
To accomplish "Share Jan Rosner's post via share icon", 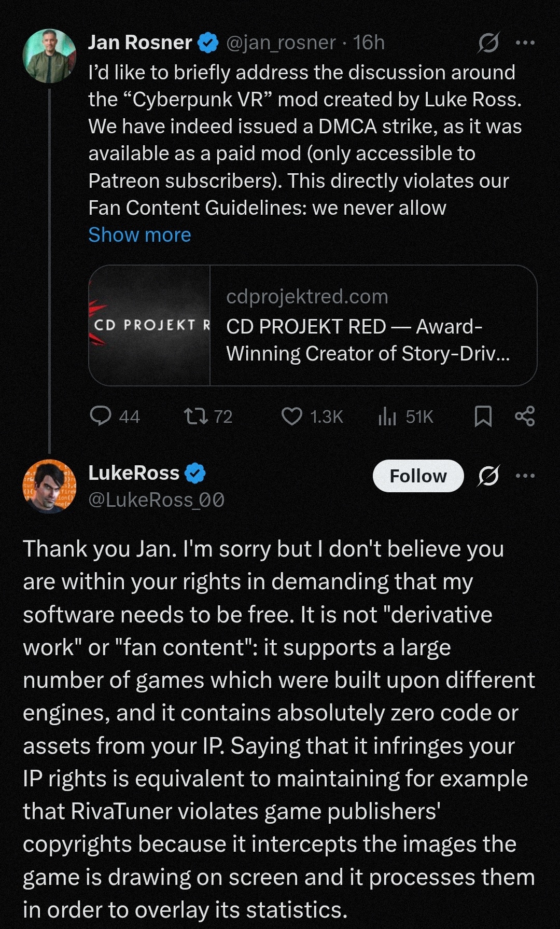I will point(525,416).
